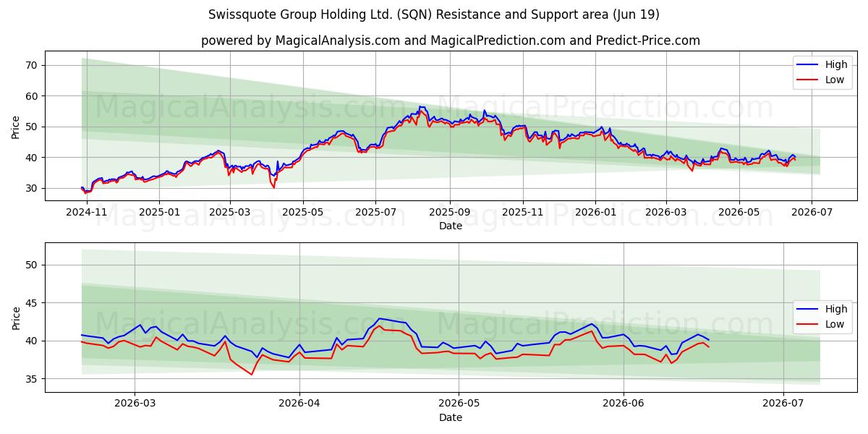Screen dimensions: 868x434
Task: Click the 2025-03 tick label on the top chart
Action: (230, 213)
